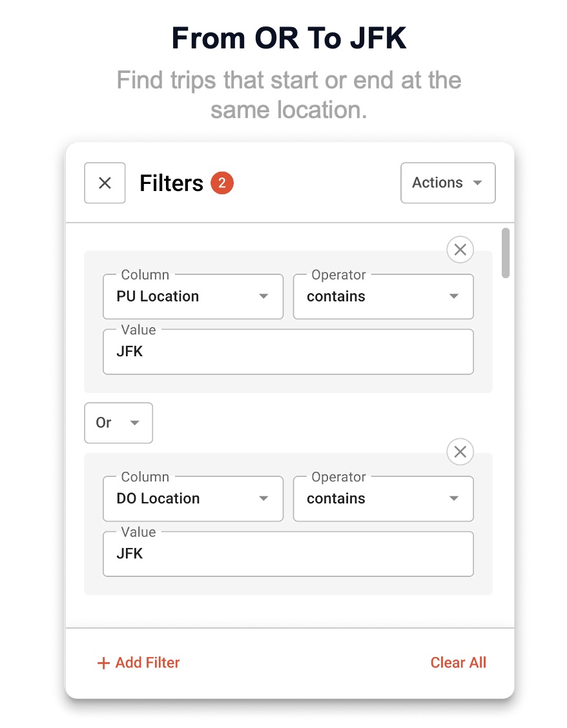Open the DO Location column selector
The height and width of the screenshot is (728, 567).
(x=192, y=499)
